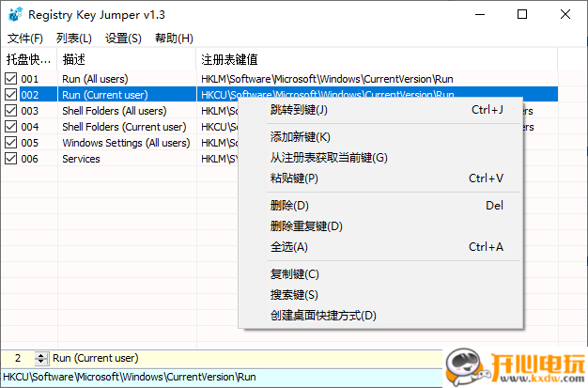588x388 pixels.
Task: Click the bottom registry key path field
Action: pos(222,377)
